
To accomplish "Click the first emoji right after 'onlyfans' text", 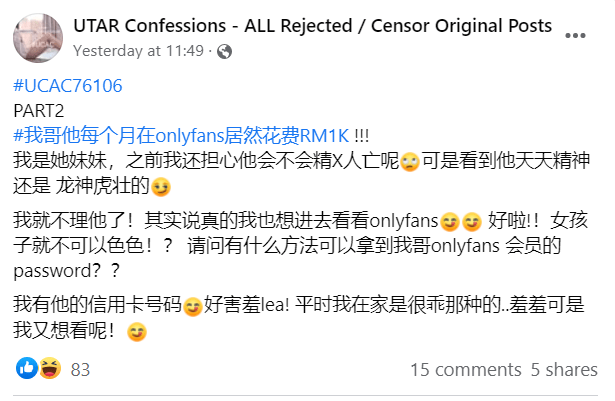I will tap(449, 222).
